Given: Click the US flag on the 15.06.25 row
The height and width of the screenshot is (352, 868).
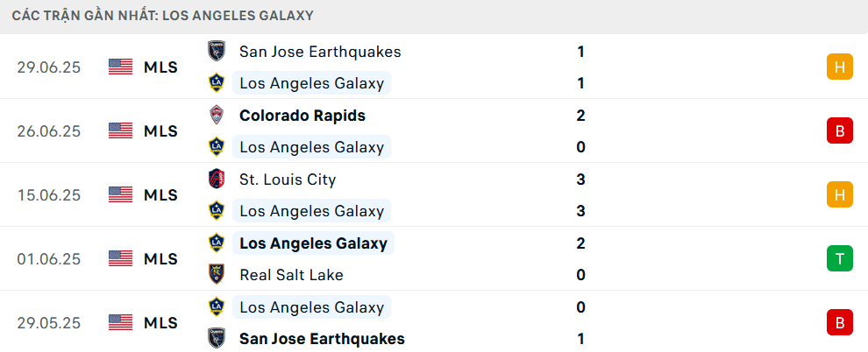Looking at the screenshot, I should [x=121, y=194].
